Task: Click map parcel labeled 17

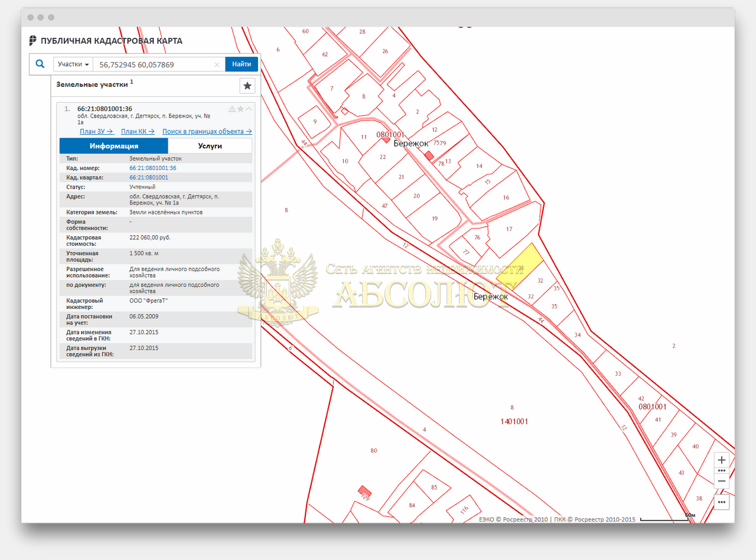Action: pos(509,229)
